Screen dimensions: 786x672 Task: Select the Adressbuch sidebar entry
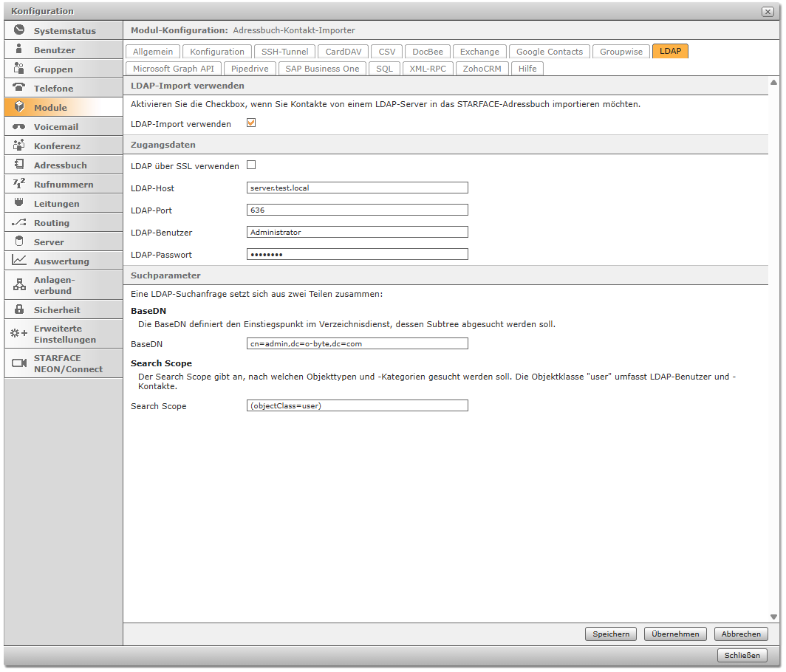pos(57,165)
